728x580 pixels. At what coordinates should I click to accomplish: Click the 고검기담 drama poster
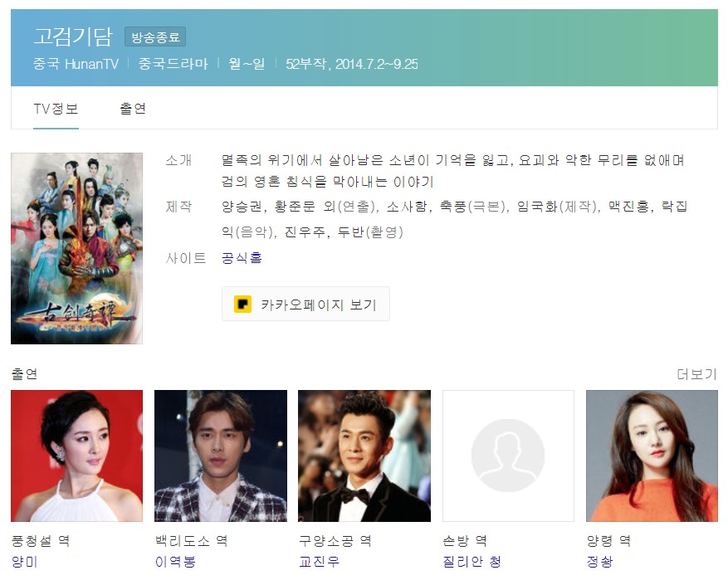(76, 248)
